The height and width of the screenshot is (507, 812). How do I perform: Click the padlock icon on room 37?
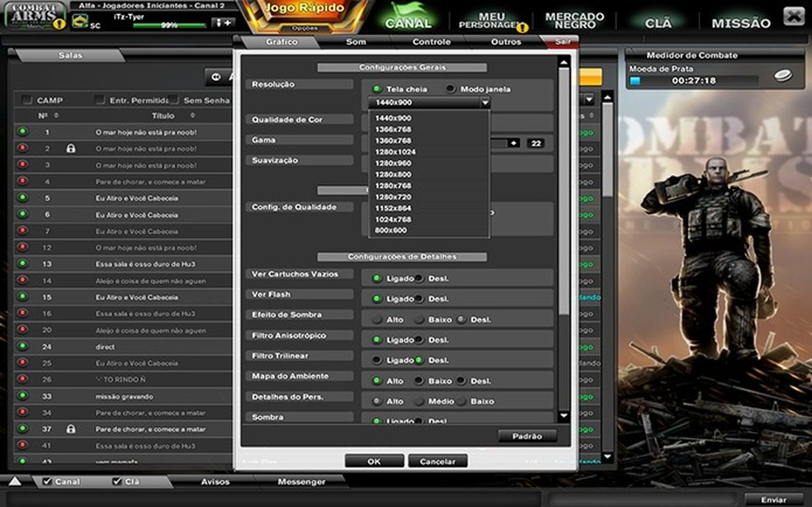point(71,429)
